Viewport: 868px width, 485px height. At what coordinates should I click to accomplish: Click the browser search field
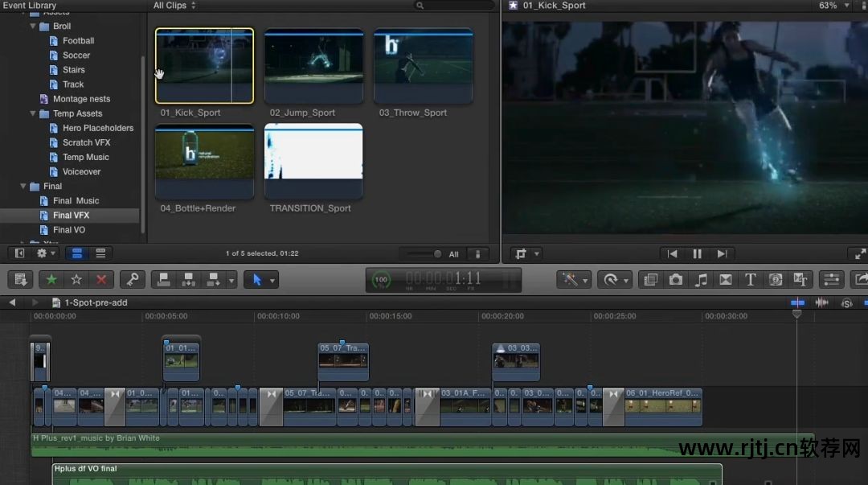(x=454, y=6)
